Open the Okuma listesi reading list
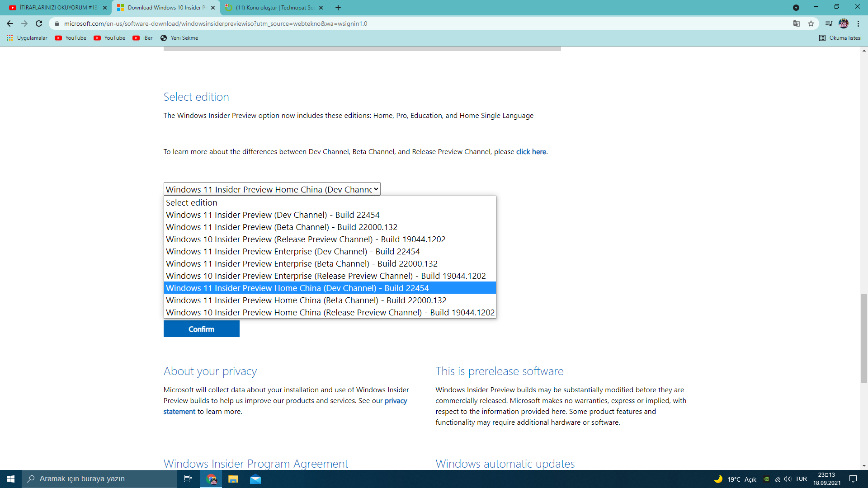Viewport: 868px width, 488px height. click(840, 38)
